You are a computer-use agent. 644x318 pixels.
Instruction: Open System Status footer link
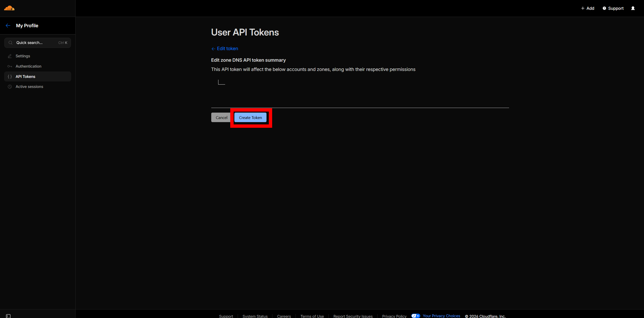point(255,316)
